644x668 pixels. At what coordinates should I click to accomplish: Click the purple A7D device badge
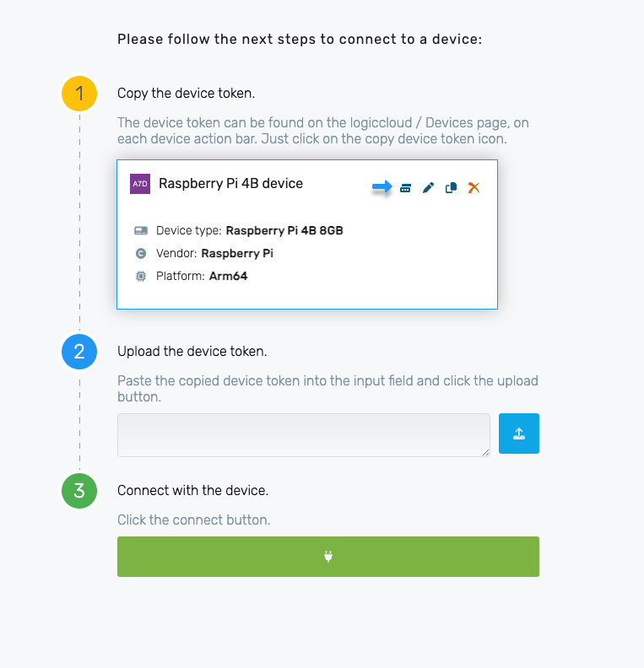140,184
